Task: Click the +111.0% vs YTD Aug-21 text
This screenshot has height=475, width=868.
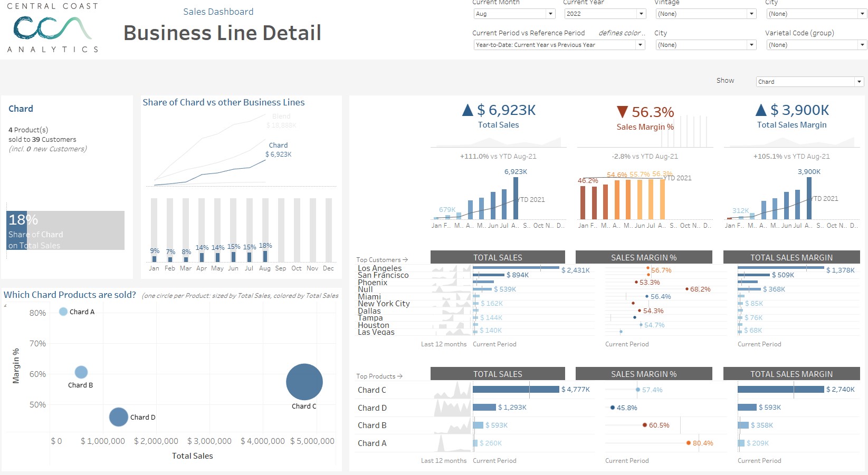Action: pyautogui.click(x=498, y=157)
